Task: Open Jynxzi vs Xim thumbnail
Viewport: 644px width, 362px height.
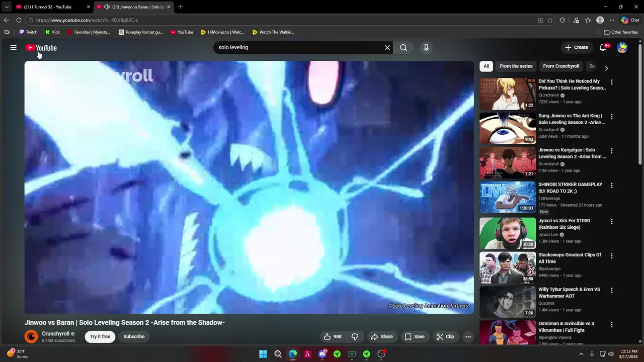Action: click(x=508, y=233)
